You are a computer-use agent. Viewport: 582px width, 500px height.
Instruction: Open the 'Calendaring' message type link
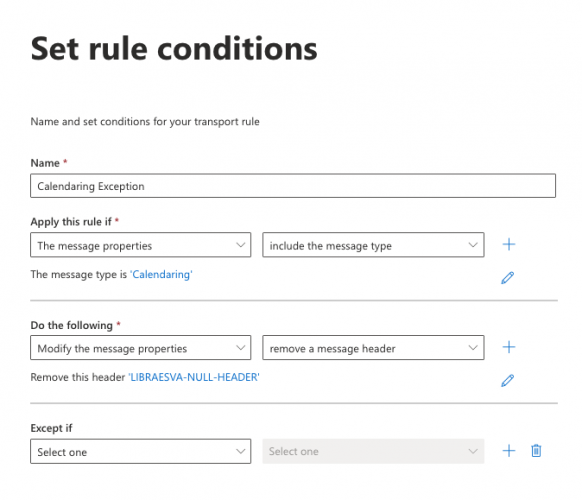[x=161, y=274]
